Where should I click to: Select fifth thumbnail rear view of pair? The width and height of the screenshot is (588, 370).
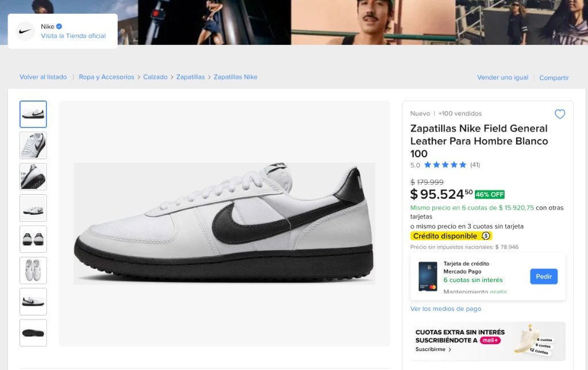coord(33,239)
